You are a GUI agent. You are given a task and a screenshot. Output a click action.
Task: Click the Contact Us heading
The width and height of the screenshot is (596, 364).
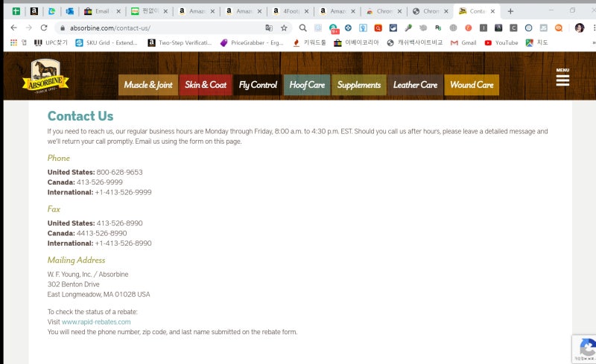[80, 116]
